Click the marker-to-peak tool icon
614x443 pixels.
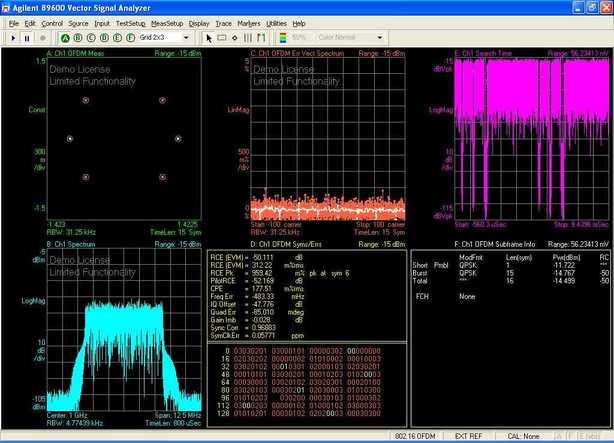pos(261,38)
